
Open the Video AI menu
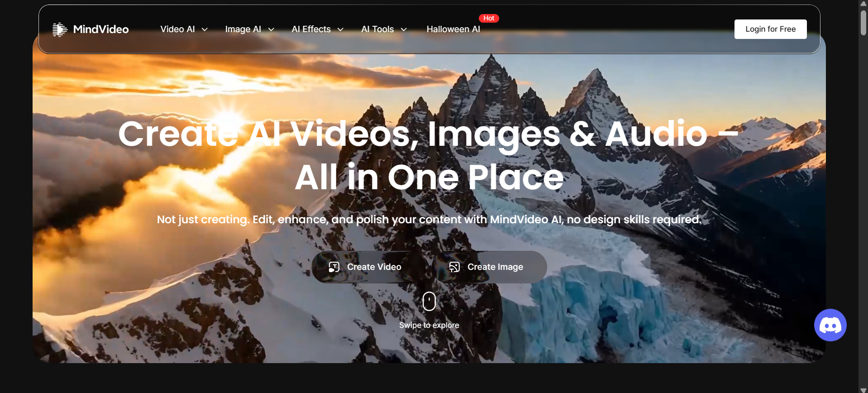[177, 29]
